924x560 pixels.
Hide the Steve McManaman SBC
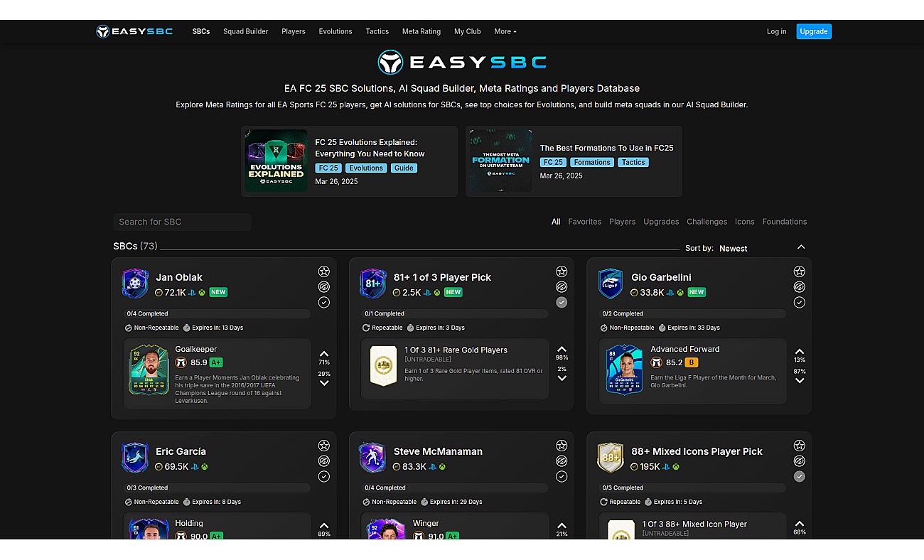pos(562,461)
